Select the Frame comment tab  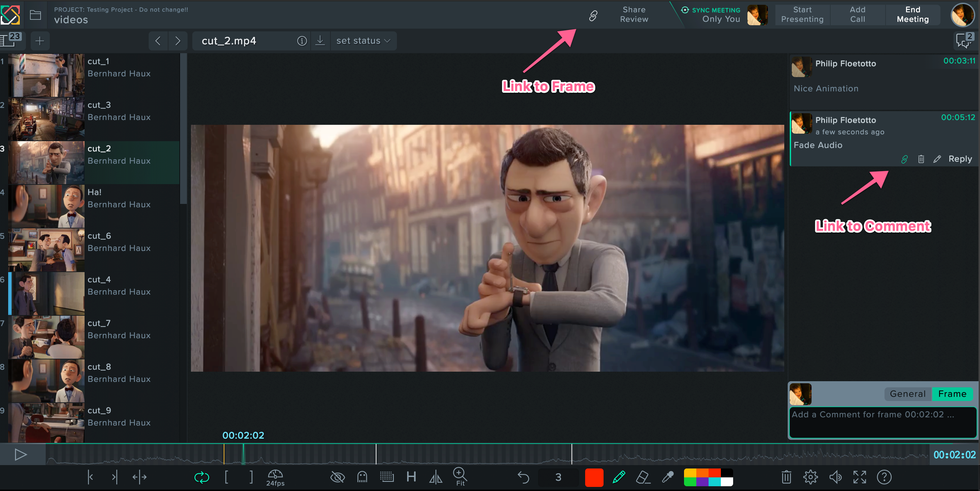[952, 394]
